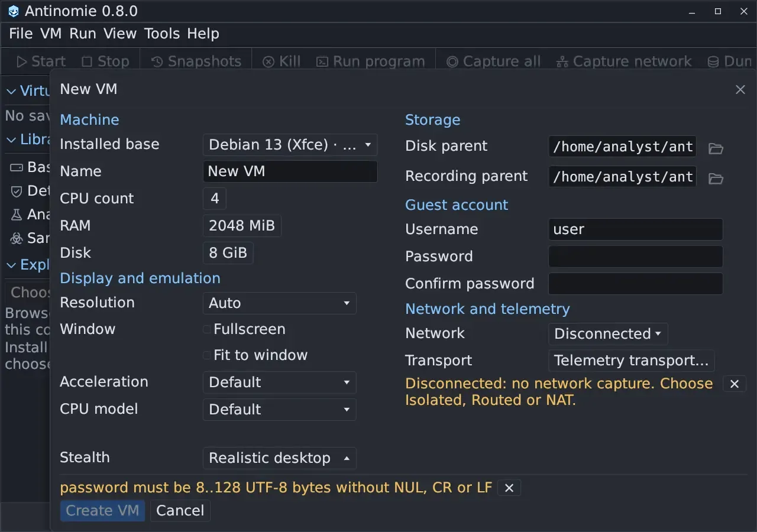Open the Help menu
The height and width of the screenshot is (532, 757).
point(203,34)
